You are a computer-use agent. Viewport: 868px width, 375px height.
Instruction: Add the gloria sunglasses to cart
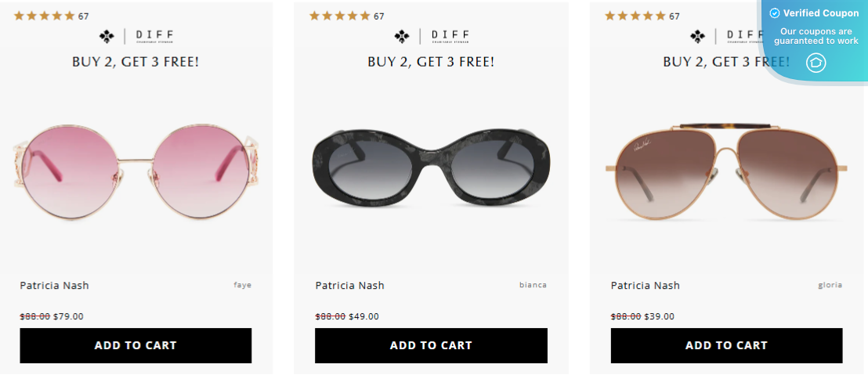pyautogui.click(x=726, y=345)
